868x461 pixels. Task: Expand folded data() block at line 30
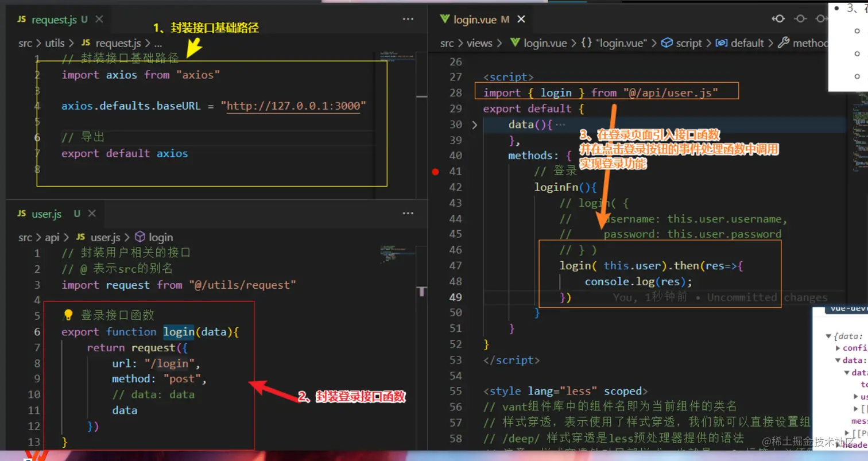coord(474,125)
